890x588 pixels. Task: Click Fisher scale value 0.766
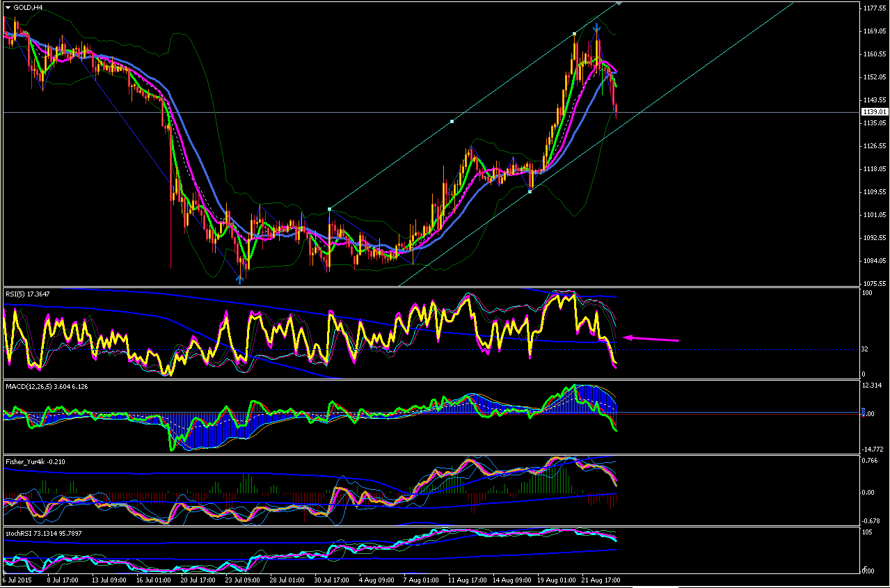click(x=871, y=461)
